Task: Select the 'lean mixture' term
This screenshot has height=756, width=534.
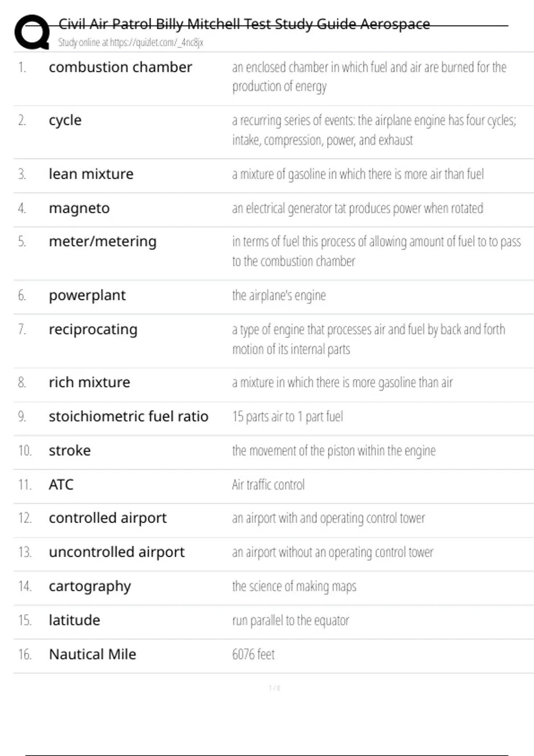Action: 91,174
